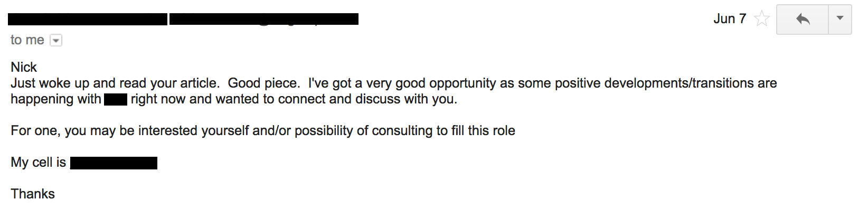This screenshot has height=209, width=868.
Task: Click the reply arrow button
Action: point(803,20)
